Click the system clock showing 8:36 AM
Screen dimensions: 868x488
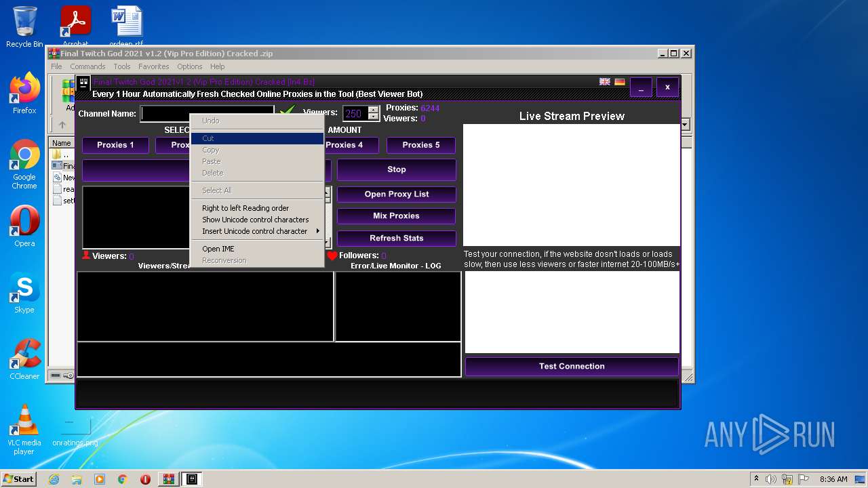(x=833, y=479)
